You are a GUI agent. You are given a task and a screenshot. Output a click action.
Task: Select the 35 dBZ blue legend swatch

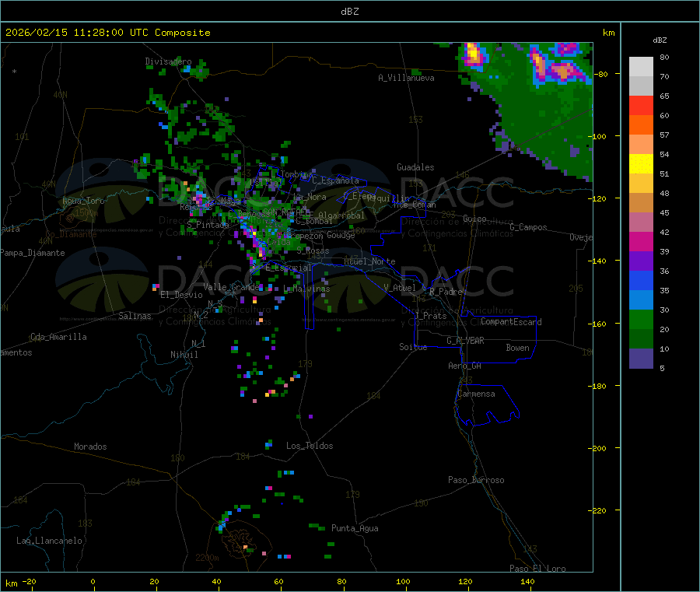(x=641, y=280)
